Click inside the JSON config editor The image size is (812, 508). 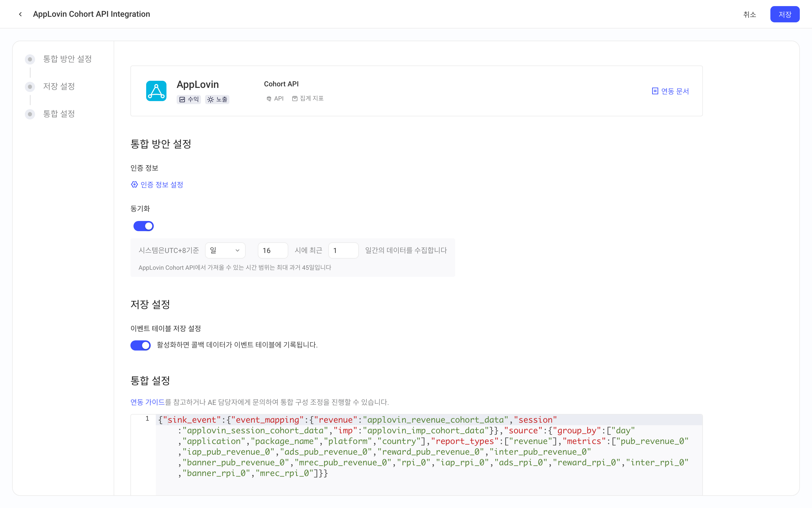tap(429, 455)
